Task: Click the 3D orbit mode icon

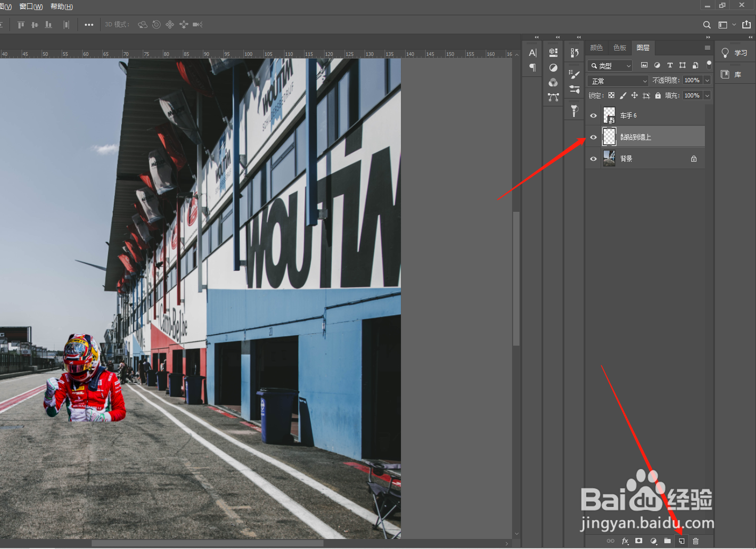Action: 143,25
